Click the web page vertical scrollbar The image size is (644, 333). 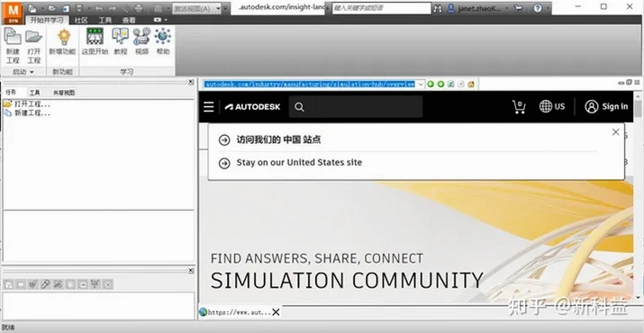click(x=638, y=197)
